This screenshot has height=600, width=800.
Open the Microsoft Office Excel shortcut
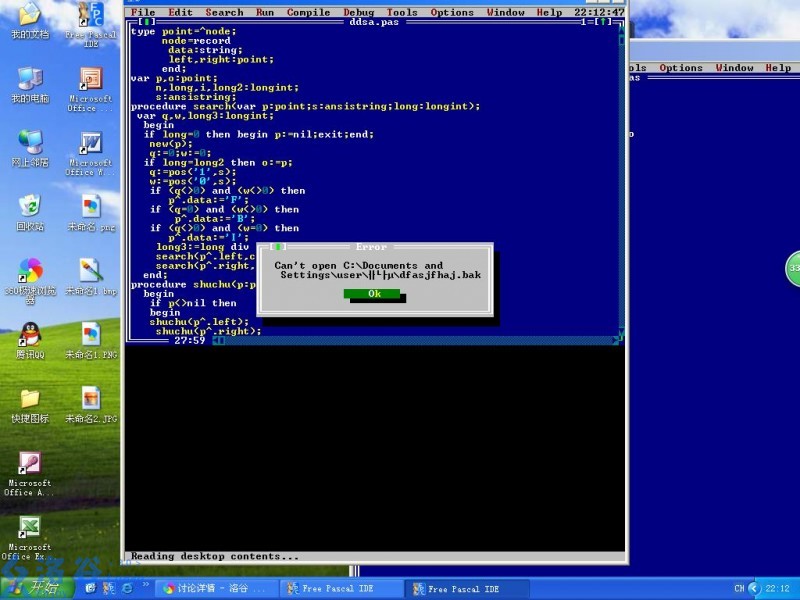(x=30, y=532)
